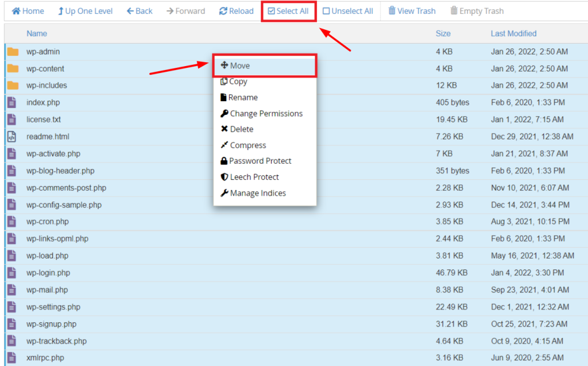Click the readme.html file icon
The height and width of the screenshot is (366, 588).
pos(12,136)
